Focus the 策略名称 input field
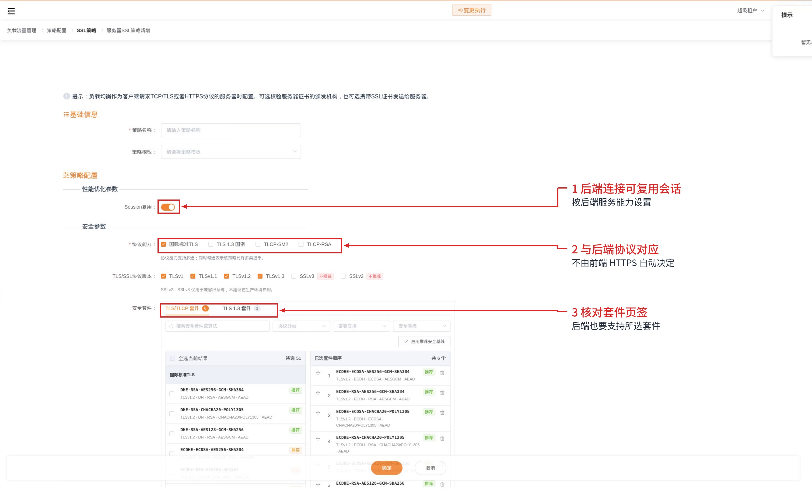 (231, 130)
